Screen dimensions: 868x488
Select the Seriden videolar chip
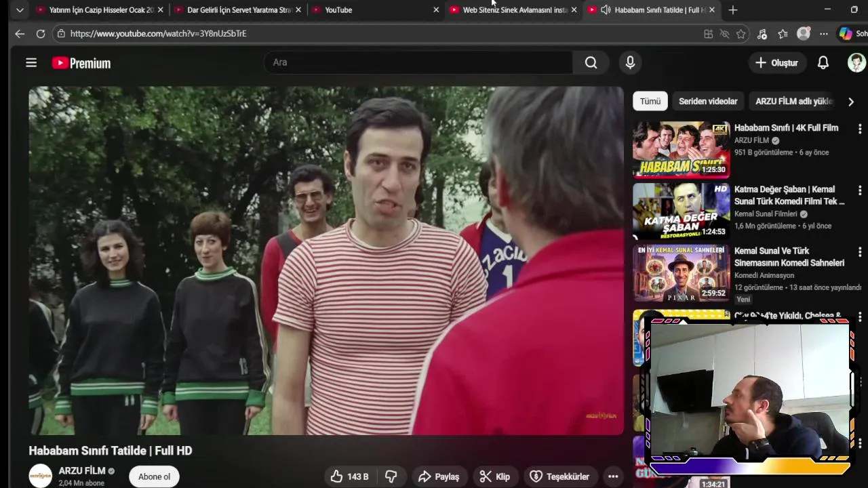[x=708, y=101]
